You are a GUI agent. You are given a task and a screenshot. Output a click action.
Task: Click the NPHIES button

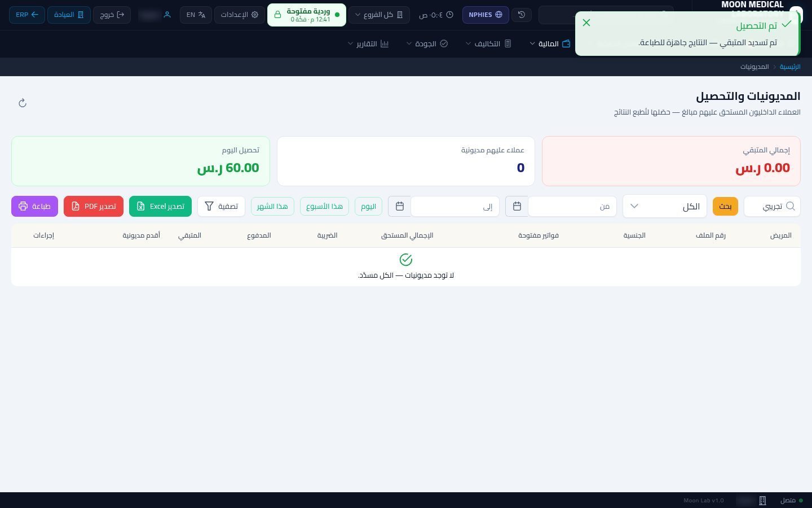click(486, 15)
